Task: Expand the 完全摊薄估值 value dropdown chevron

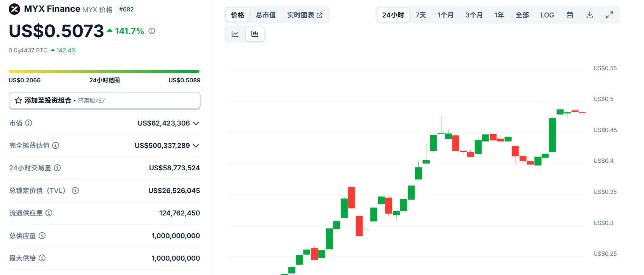Action: (196, 146)
